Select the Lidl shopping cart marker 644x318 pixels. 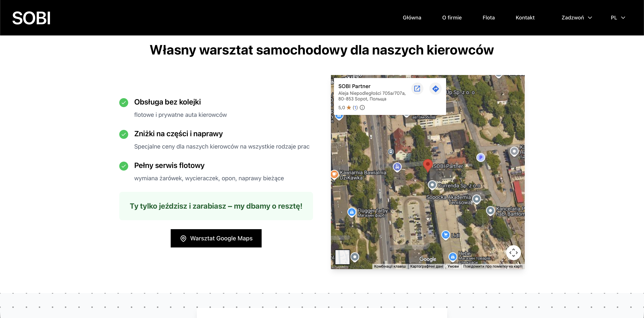[446, 235]
